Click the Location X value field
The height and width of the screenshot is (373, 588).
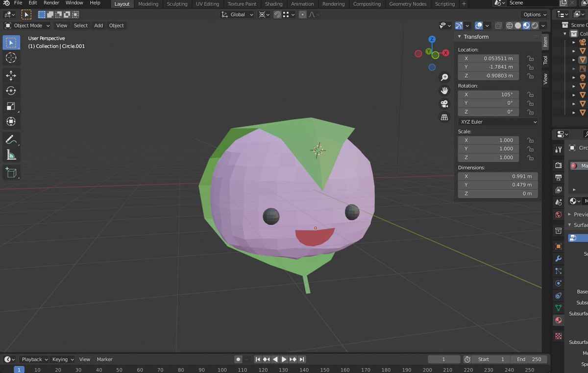[488, 58]
